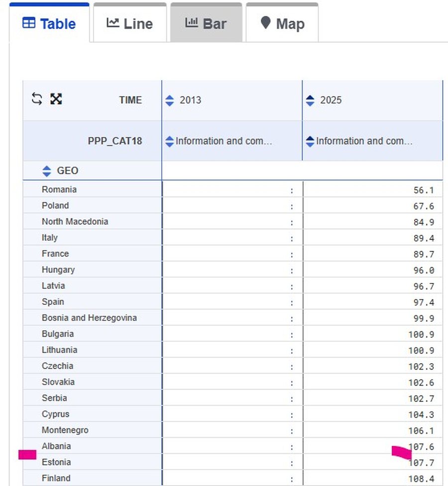Select the Hungary row label
The image size is (448, 486).
click(x=58, y=270)
